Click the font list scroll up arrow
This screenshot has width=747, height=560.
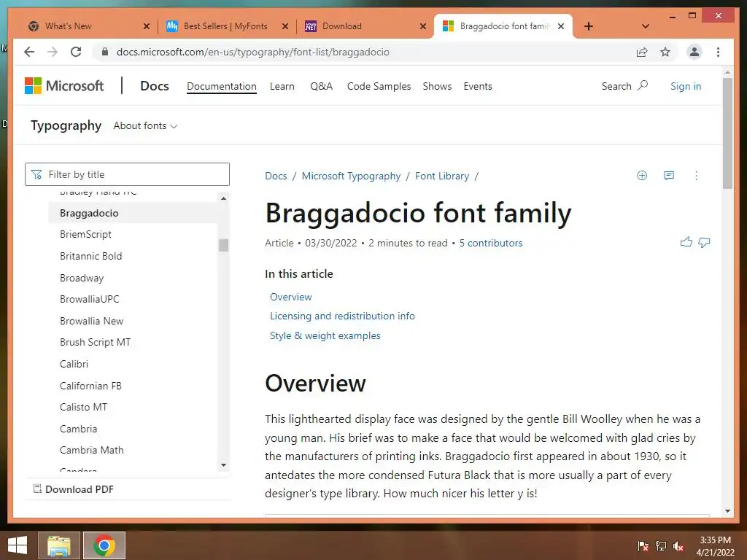pos(223,198)
